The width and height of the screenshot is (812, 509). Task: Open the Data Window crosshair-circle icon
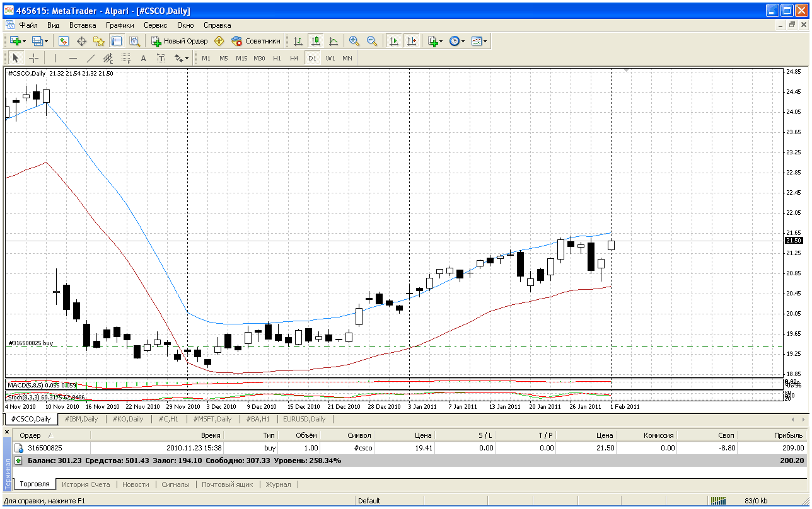coord(81,41)
